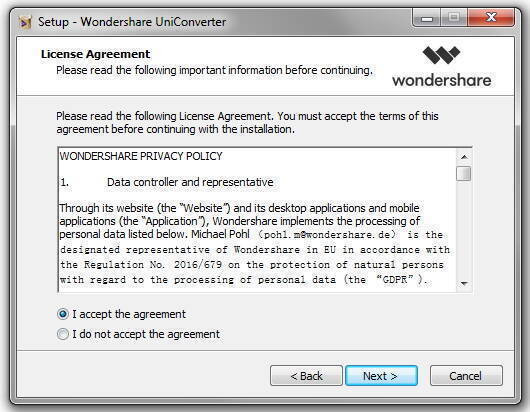Click the Wondershare logo

tap(442, 67)
